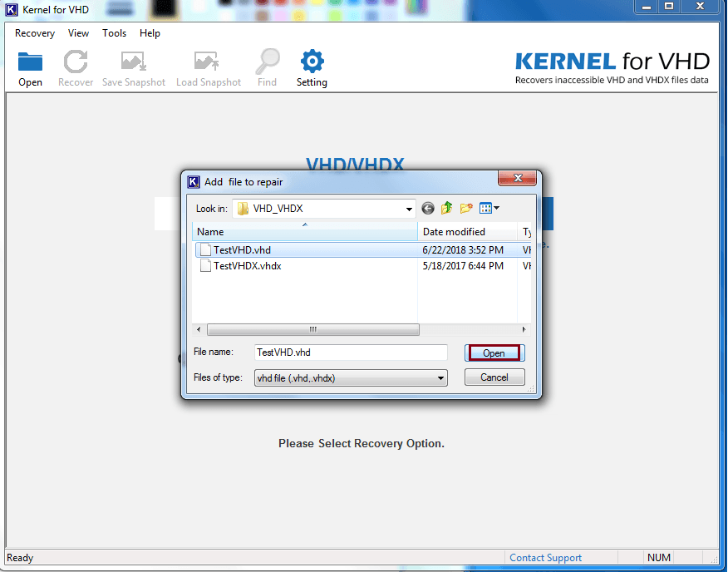Click the TestVHD.vhd file icon

coord(205,250)
